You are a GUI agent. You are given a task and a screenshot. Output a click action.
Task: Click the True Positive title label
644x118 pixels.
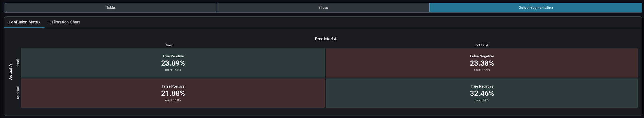(173, 56)
